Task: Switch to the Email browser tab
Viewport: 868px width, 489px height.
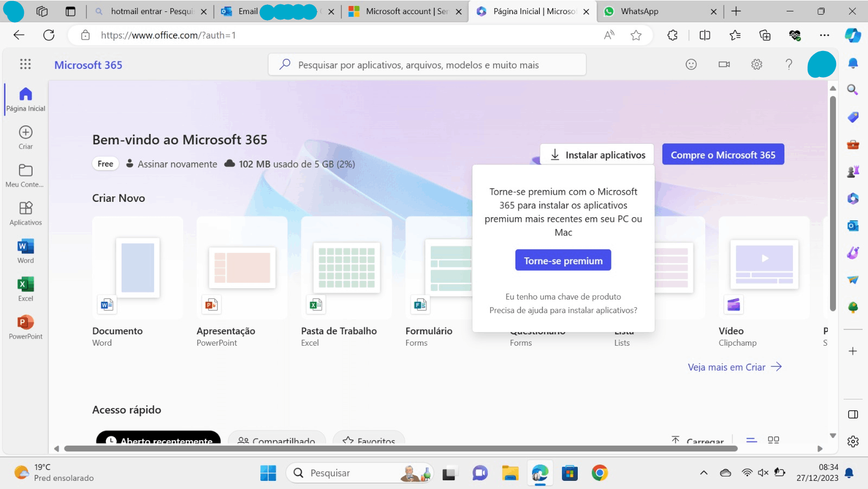Action: [278, 11]
